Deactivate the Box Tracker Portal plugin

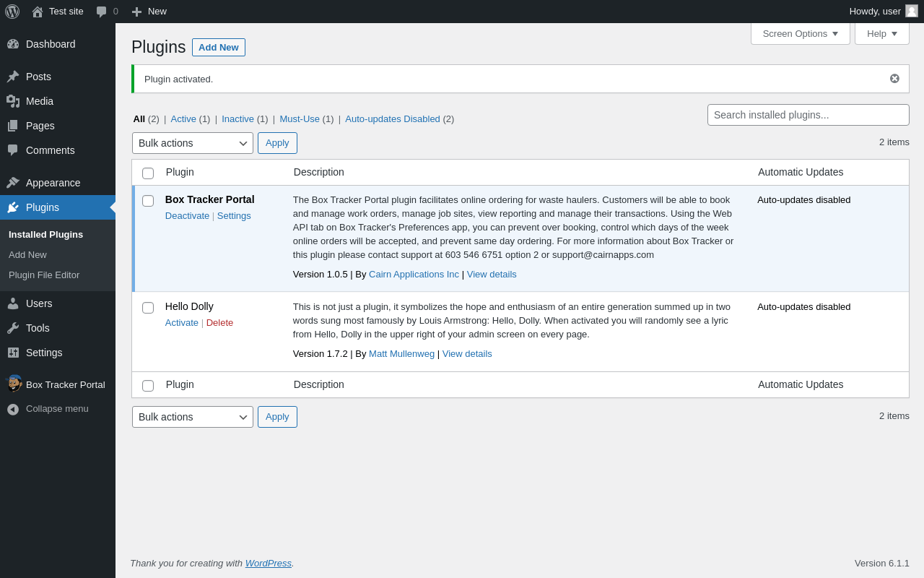click(x=187, y=216)
